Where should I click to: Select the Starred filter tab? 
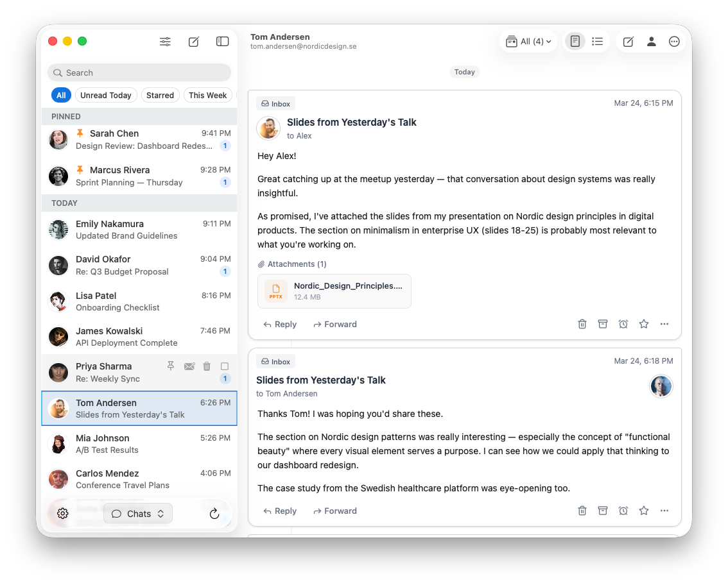(160, 95)
